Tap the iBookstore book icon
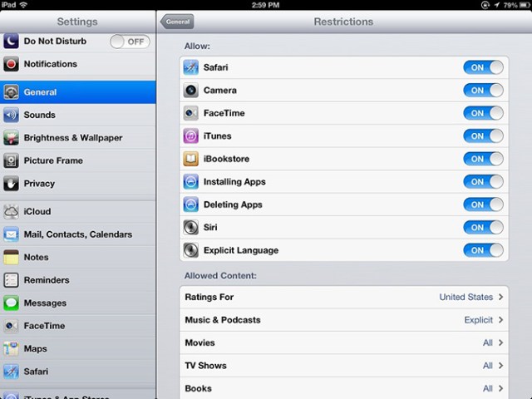This screenshot has height=399, width=532. click(x=190, y=159)
